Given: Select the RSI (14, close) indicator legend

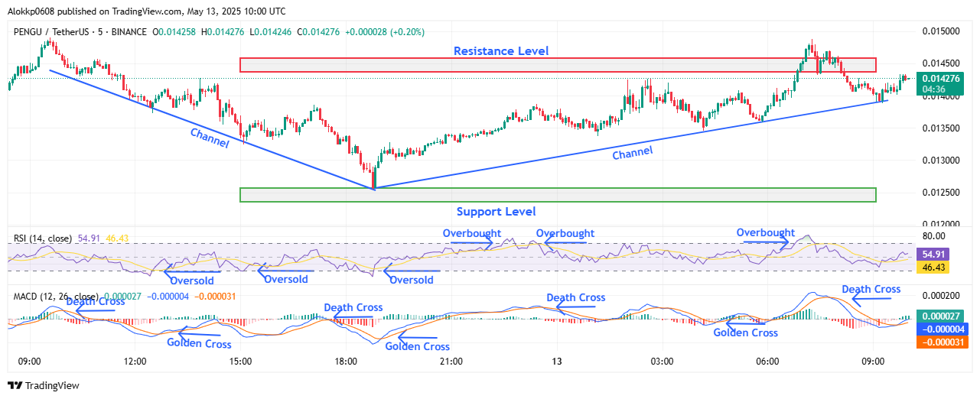Looking at the screenshot, I should tap(43, 238).
